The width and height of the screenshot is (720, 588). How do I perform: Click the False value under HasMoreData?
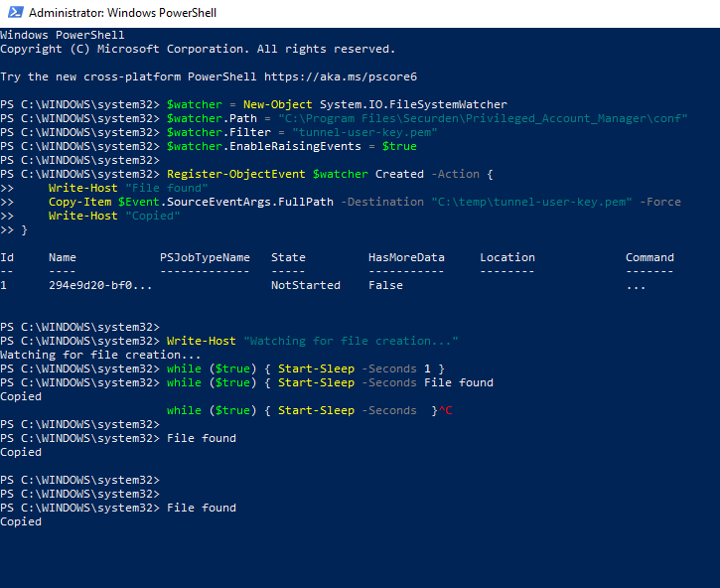coord(385,285)
